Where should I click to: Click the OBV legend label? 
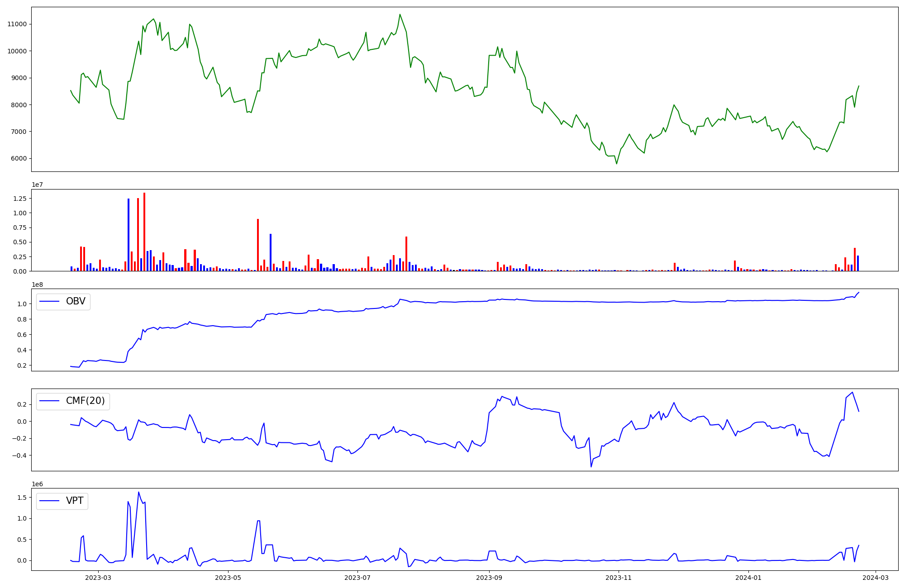pyautogui.click(x=75, y=301)
